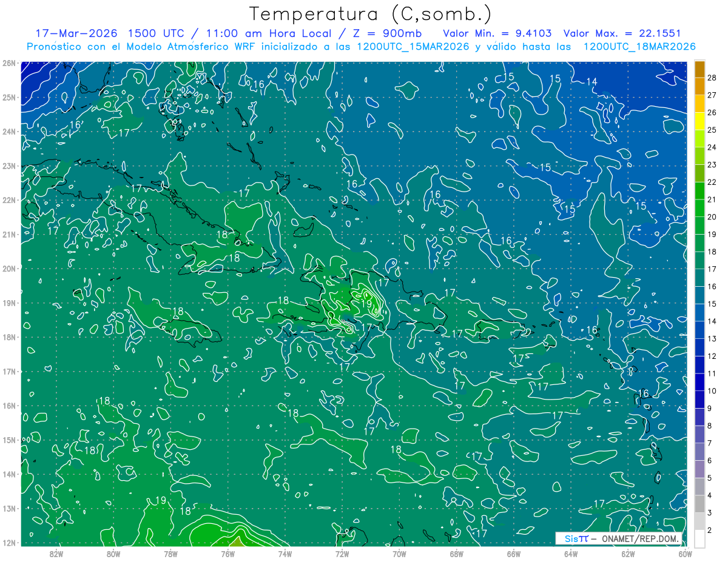
Task: Click the "78W" longitude axis label
Action: 170,553
